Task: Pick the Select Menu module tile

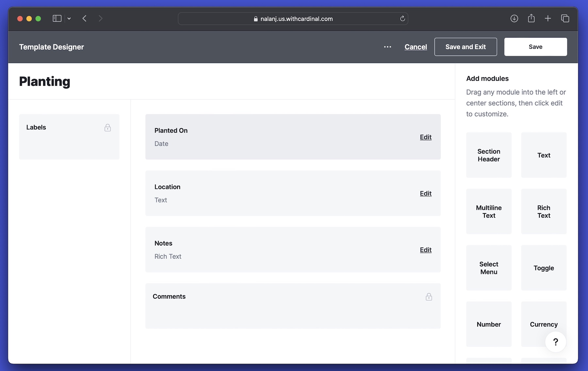Action: pyautogui.click(x=489, y=268)
